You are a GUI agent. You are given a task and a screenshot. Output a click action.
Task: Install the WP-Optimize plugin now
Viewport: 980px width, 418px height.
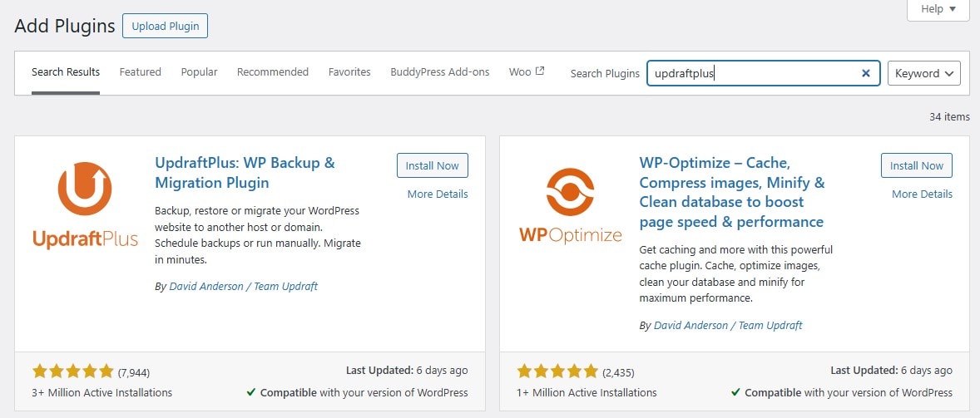917,165
